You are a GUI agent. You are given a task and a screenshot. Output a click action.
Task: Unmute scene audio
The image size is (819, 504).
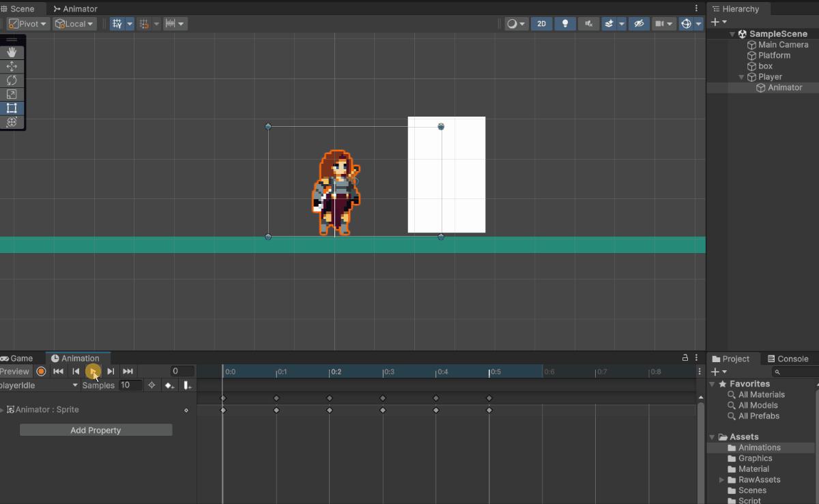588,23
